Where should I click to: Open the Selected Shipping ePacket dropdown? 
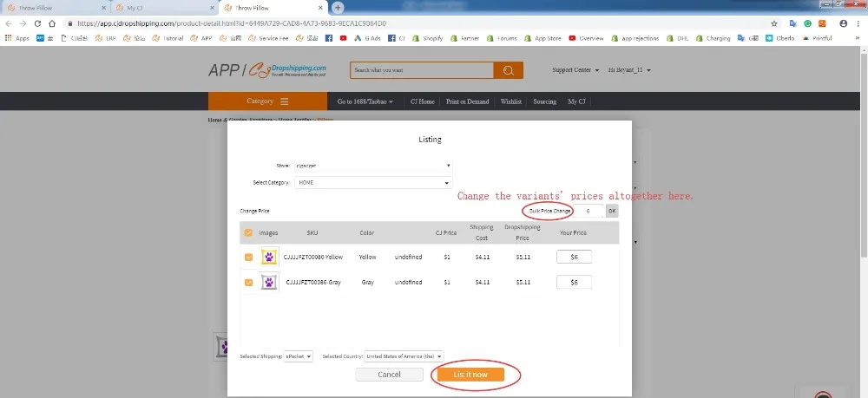click(x=299, y=356)
